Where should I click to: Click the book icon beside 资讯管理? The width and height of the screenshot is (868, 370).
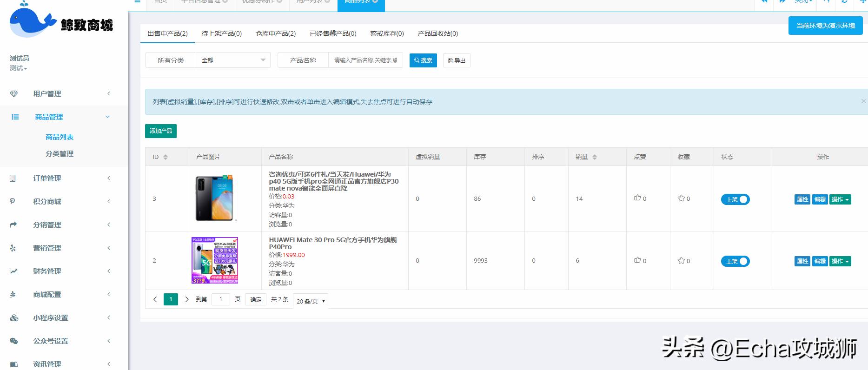[14, 364]
